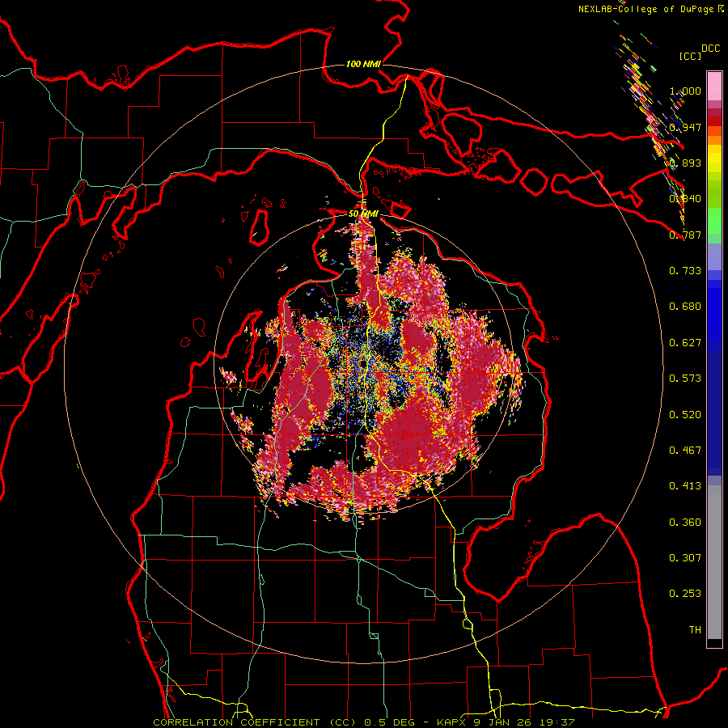The height and width of the screenshot is (728, 728).
Task: Click the 0.413 color scale value
Action: coord(685,486)
